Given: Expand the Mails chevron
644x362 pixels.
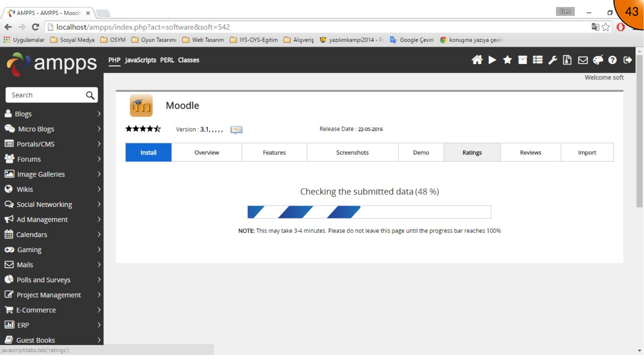Looking at the screenshot, I should pos(99,264).
